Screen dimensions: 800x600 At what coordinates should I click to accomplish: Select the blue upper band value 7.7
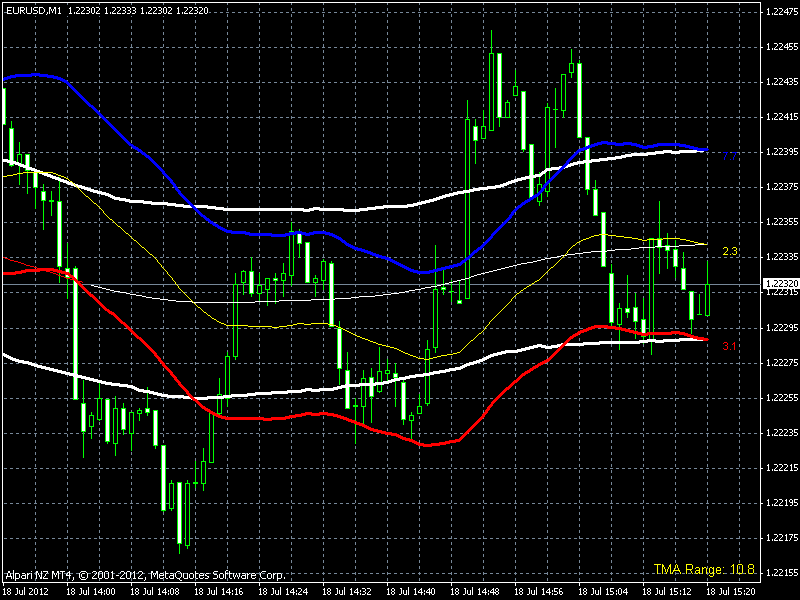730,156
